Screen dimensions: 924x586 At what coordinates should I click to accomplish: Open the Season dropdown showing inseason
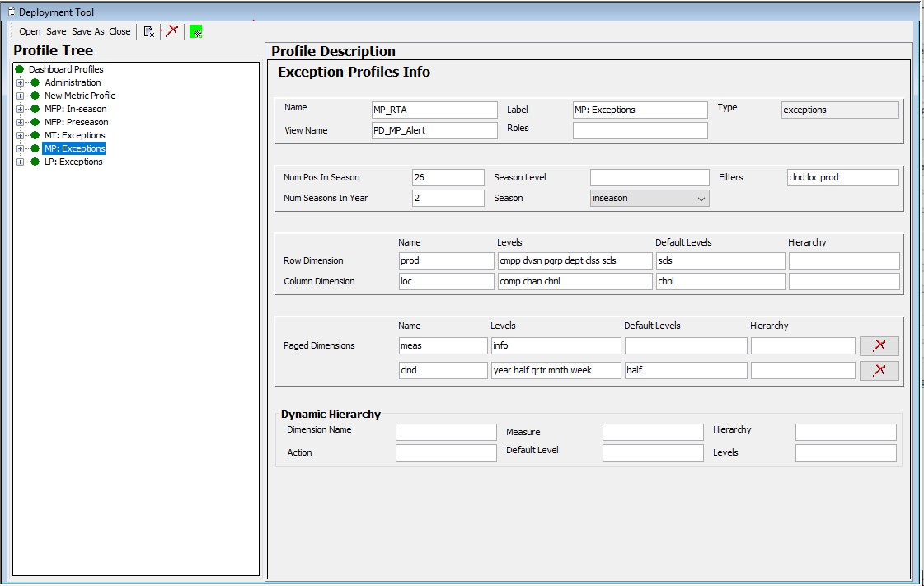pos(650,199)
